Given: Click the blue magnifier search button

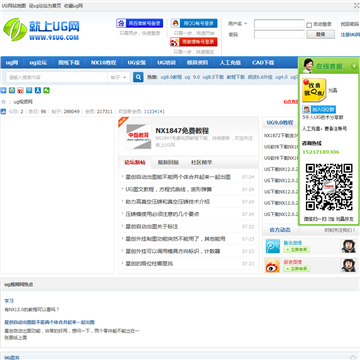Looking at the screenshot, I should (x=138, y=77).
